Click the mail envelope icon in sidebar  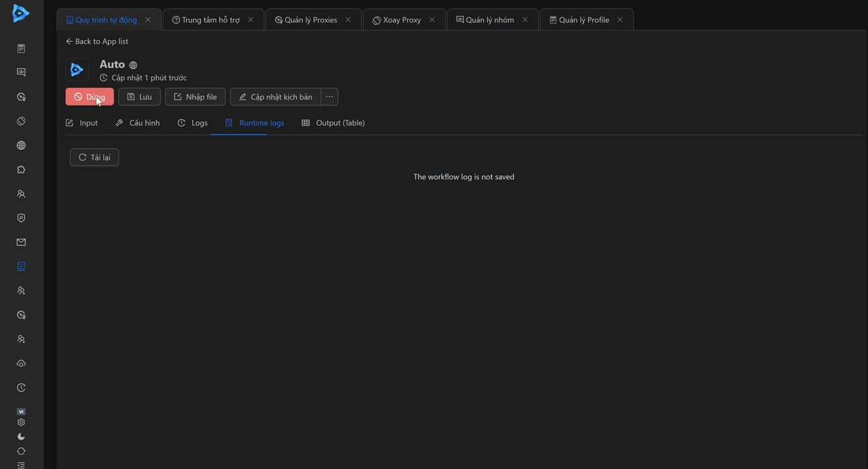(21, 242)
